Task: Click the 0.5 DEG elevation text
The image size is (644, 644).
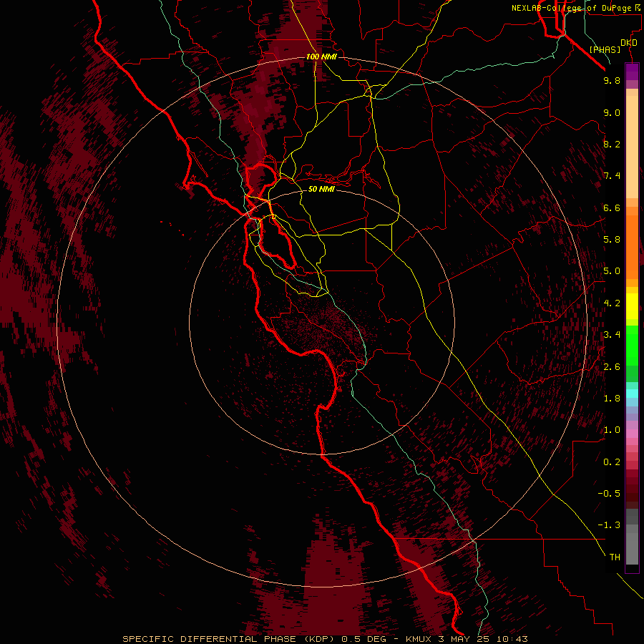Action: 364,639
